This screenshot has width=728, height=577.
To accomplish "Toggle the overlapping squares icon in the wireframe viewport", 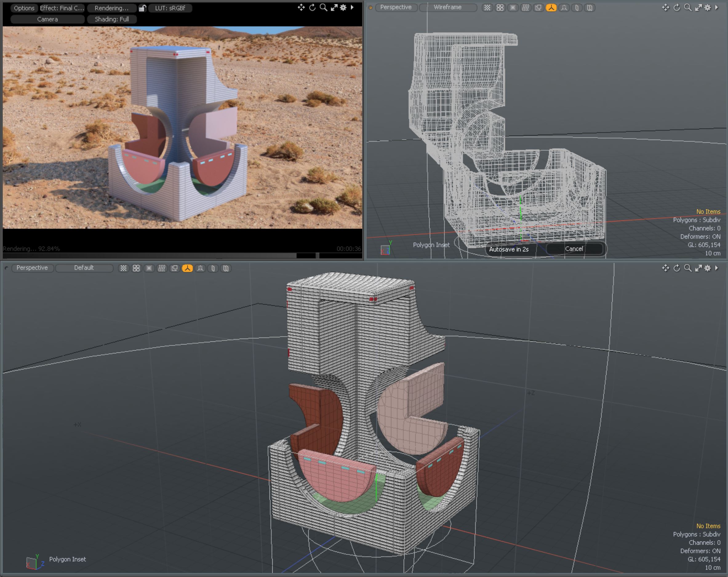I will [x=538, y=7].
